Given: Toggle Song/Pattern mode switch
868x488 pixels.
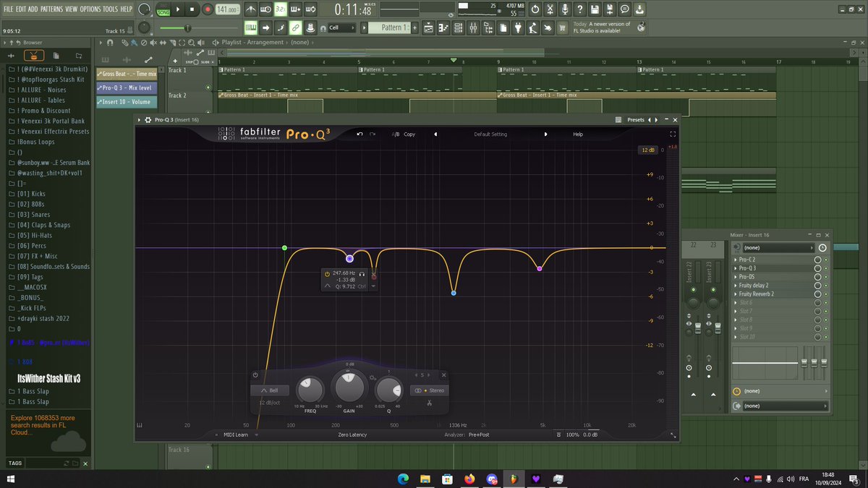Looking at the screenshot, I should point(163,9).
